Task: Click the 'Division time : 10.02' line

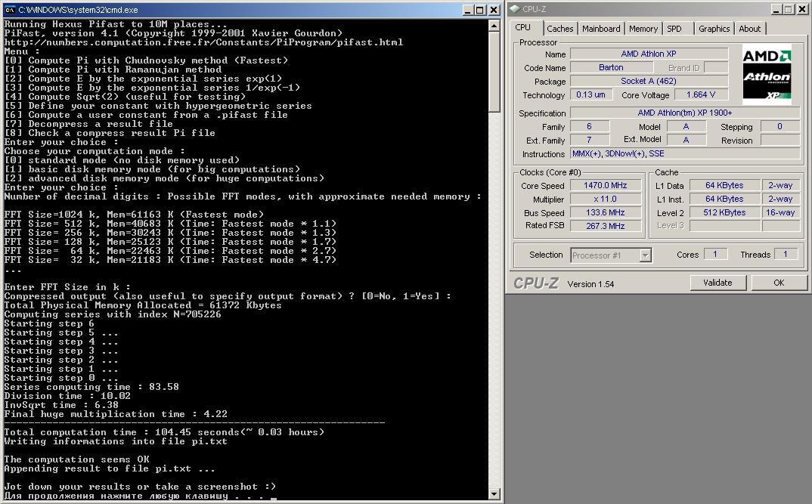Action: [67, 396]
